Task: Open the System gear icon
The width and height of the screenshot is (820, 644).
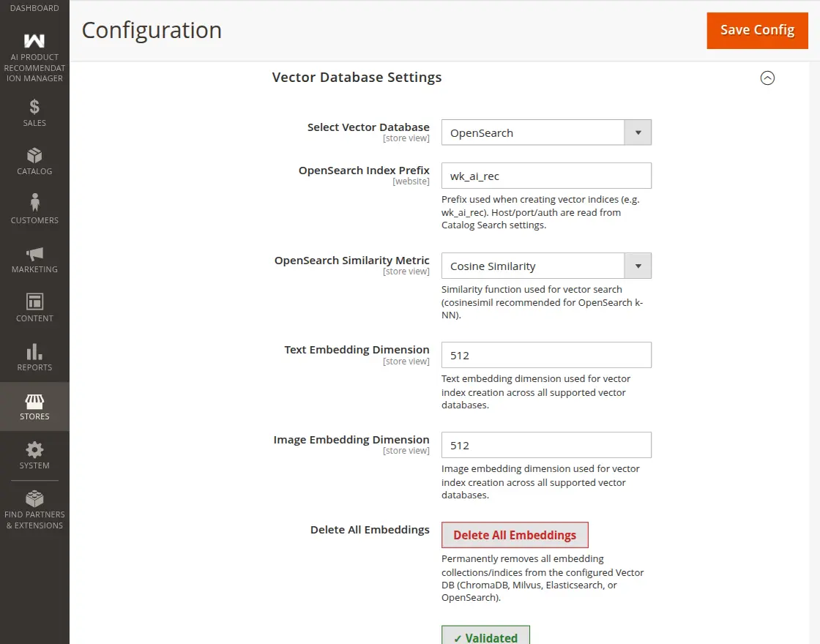Action: point(34,449)
